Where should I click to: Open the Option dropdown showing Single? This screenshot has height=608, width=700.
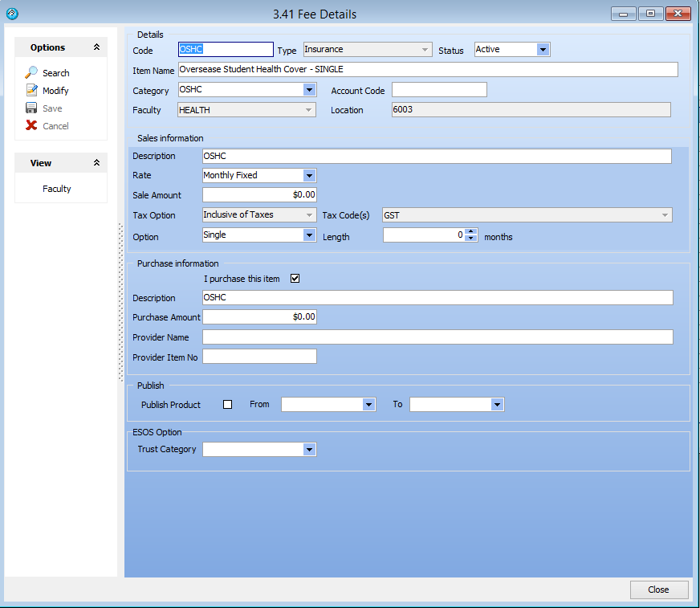coord(309,235)
